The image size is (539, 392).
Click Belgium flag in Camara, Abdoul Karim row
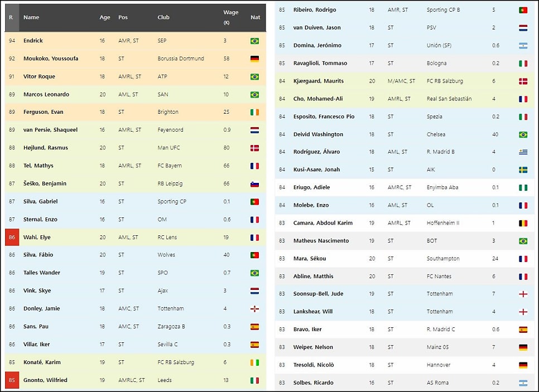[x=523, y=223]
